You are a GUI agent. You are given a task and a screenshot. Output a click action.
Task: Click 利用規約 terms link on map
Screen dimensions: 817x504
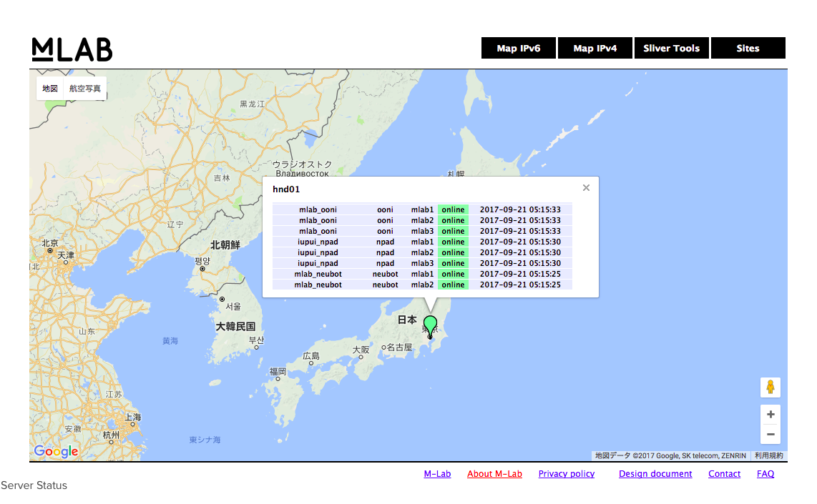(769, 455)
